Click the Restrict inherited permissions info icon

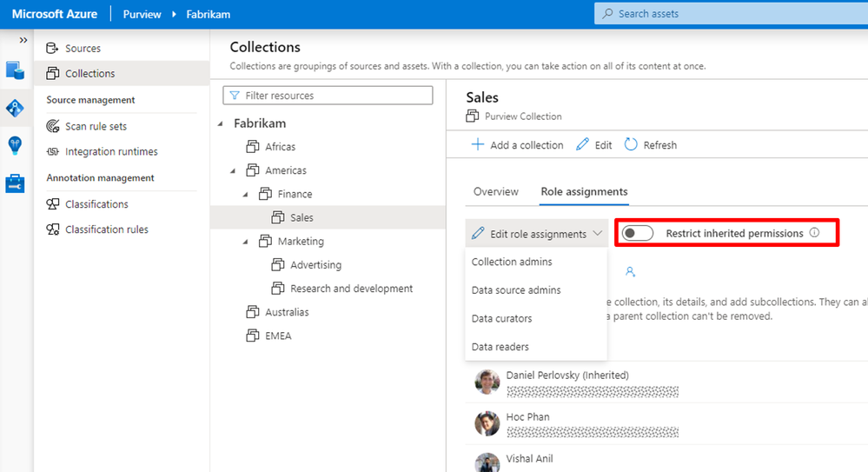click(x=814, y=233)
